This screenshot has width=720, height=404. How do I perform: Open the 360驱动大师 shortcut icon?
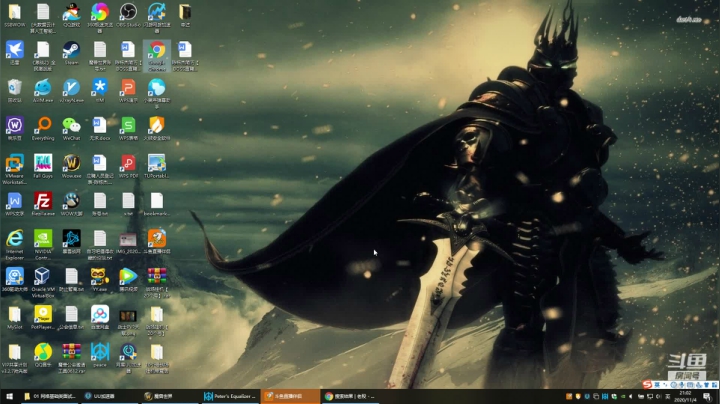point(14,280)
